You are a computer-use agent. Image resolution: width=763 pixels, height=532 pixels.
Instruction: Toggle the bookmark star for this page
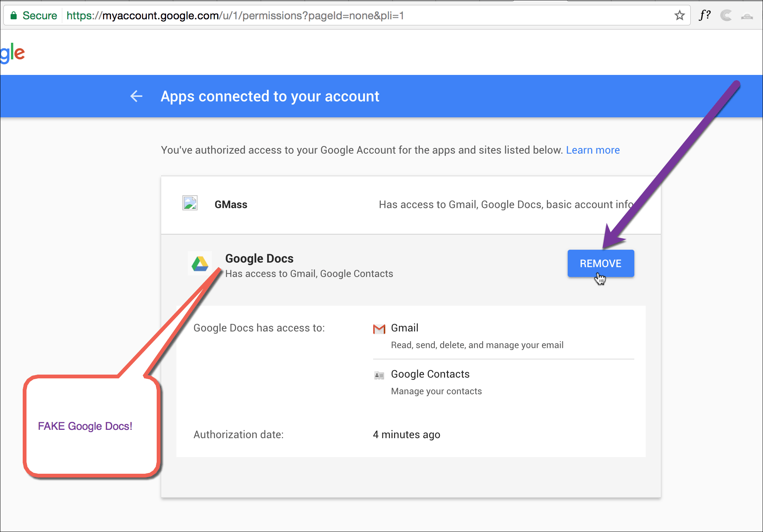679,15
